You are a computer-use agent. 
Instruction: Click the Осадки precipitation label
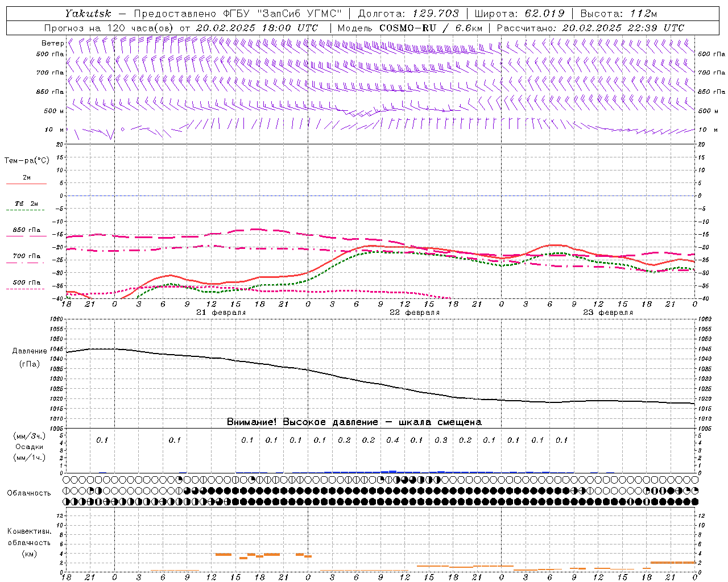pos(30,447)
